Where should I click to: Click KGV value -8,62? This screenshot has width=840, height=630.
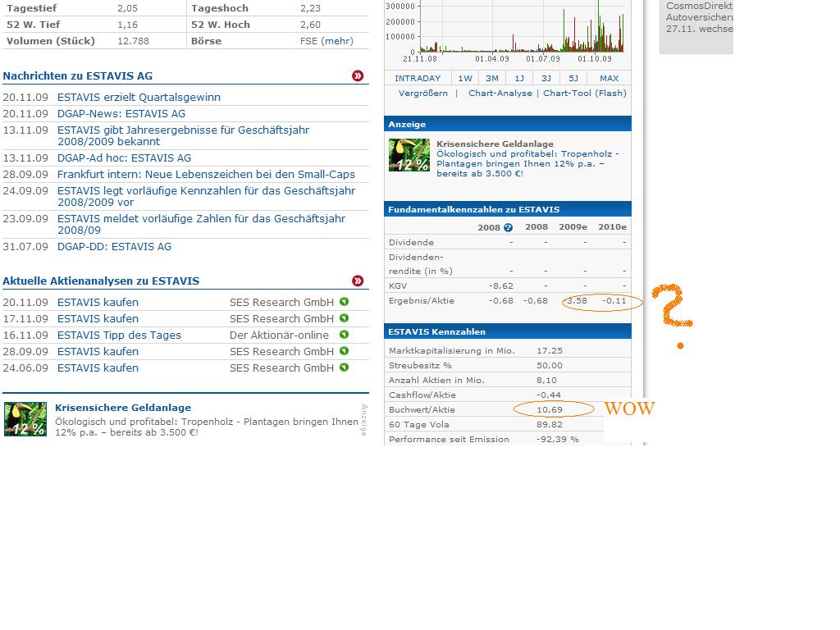pyautogui.click(x=501, y=286)
